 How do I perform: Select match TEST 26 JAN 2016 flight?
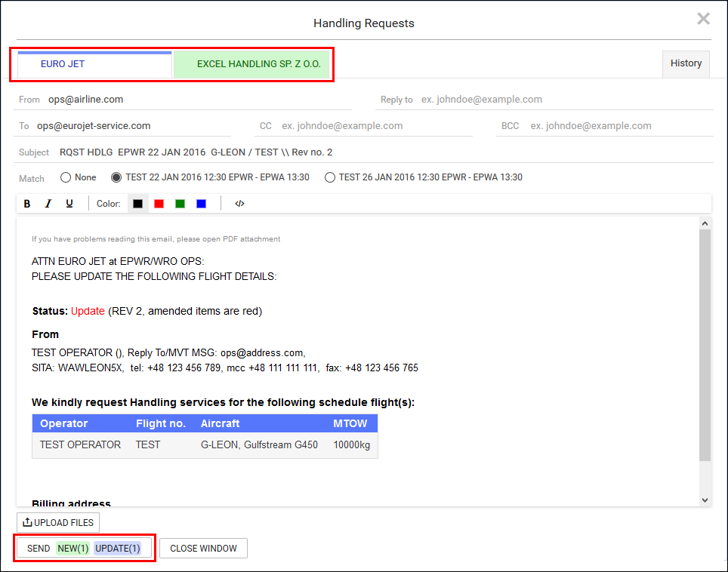coord(330,177)
